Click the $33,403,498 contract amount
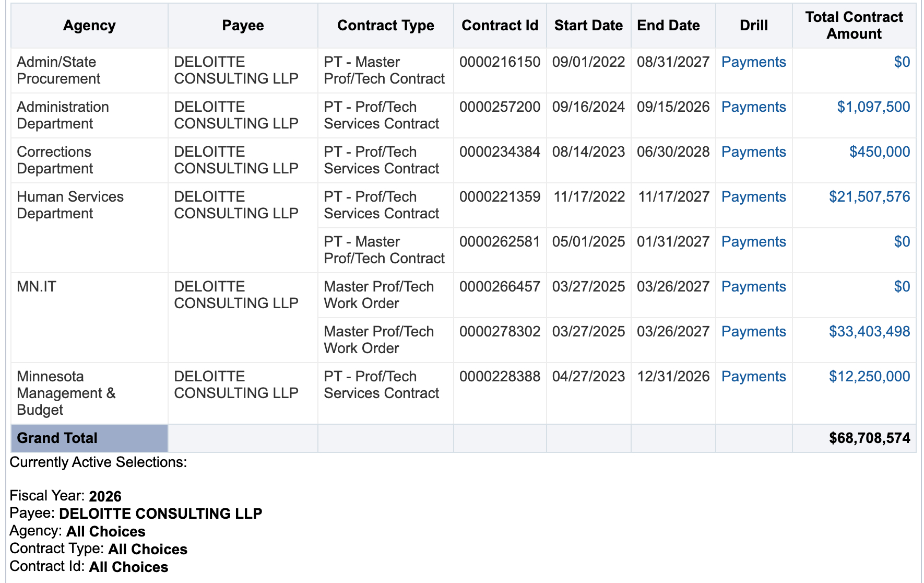 (x=869, y=332)
